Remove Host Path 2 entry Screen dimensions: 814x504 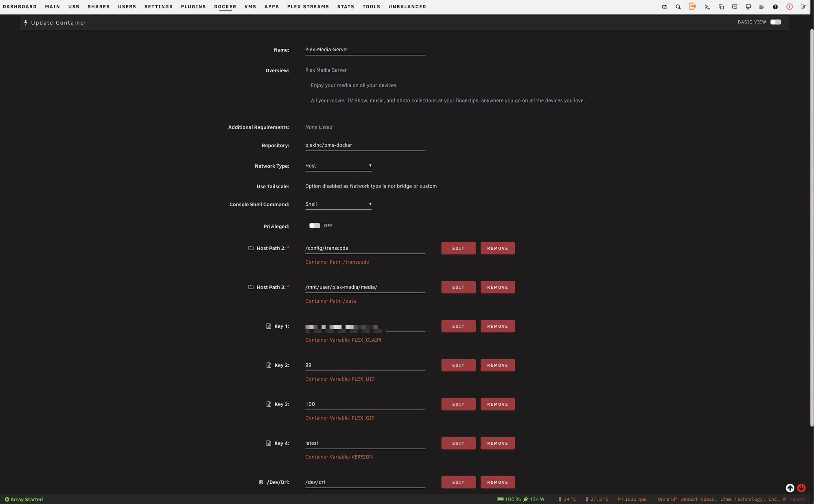click(x=497, y=248)
